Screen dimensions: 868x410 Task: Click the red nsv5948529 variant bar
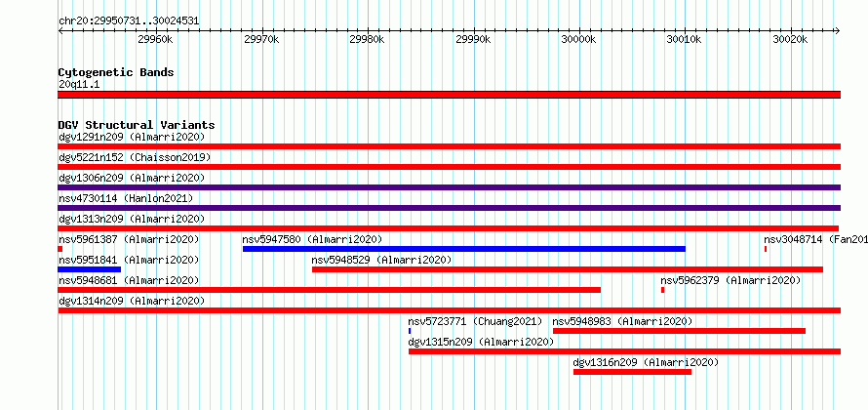pos(568,269)
